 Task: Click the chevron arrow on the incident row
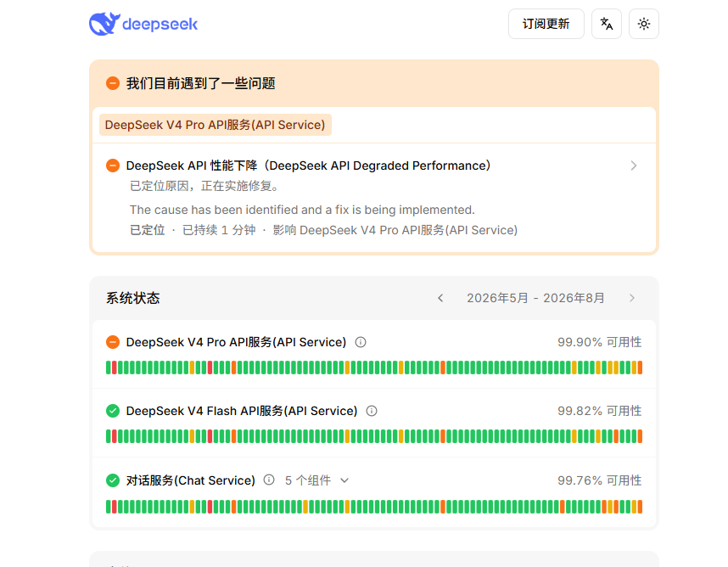click(x=633, y=166)
